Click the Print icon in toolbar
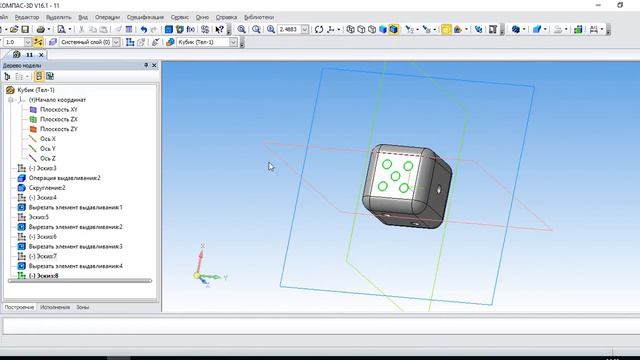Screen dimensions: 640x360 [40, 29]
